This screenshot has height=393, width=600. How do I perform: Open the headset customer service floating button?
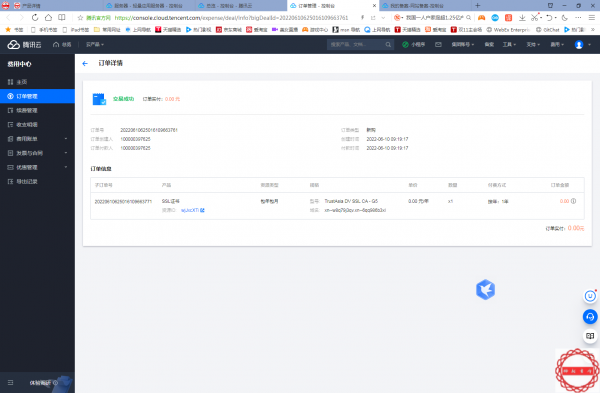click(590, 316)
